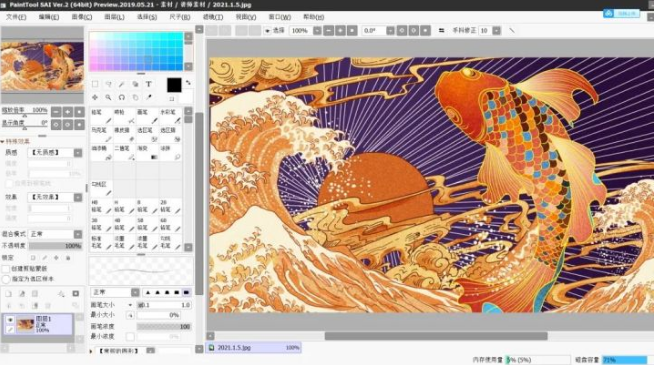Screen dimensions: 654x365
Task: Select the rectangular selection tool
Action: [95, 84]
